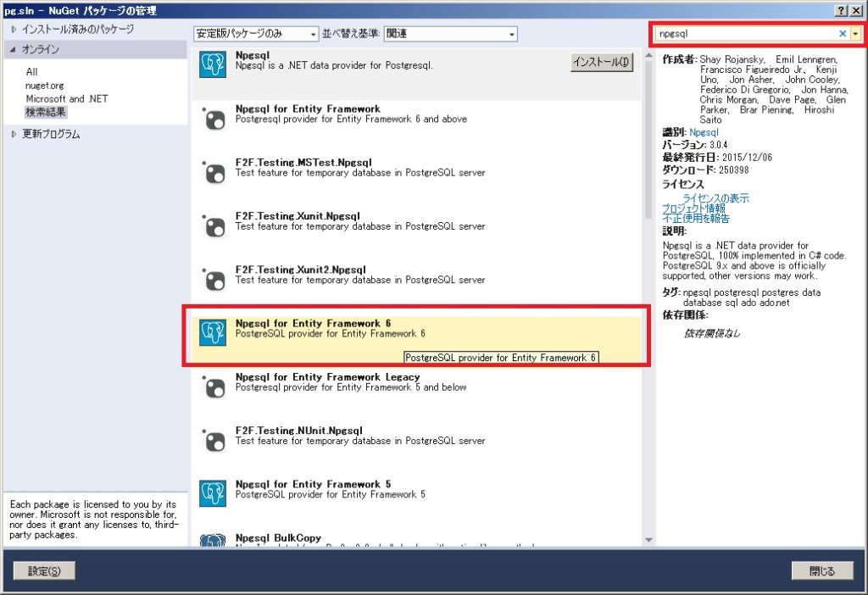The image size is (868, 595).
Task: Click the Npgsql for Entity Framework 5 icon
Action: coord(213,493)
